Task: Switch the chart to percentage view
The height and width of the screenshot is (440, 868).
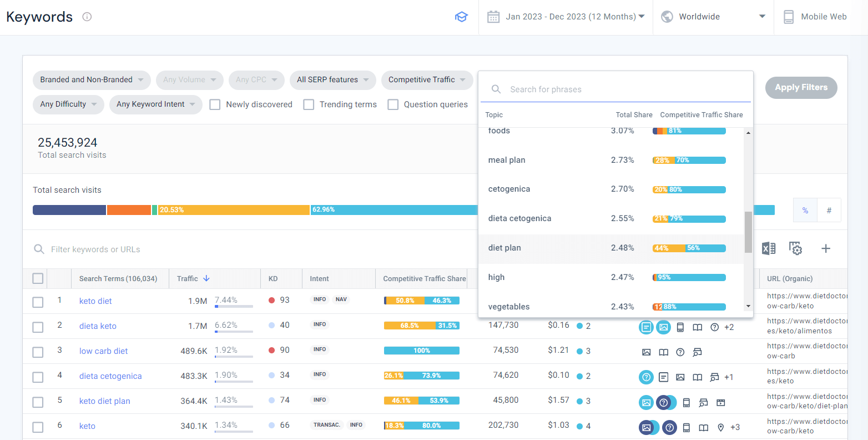Action: pyautogui.click(x=805, y=211)
